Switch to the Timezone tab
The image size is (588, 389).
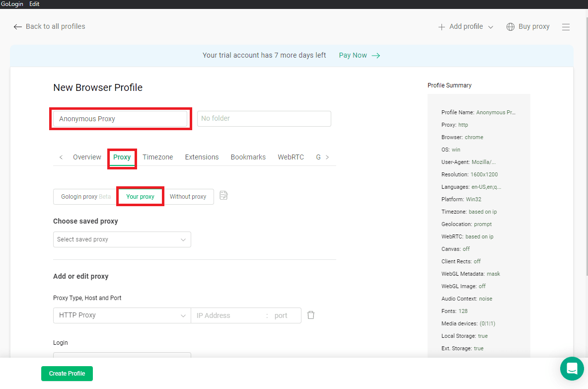click(x=157, y=156)
